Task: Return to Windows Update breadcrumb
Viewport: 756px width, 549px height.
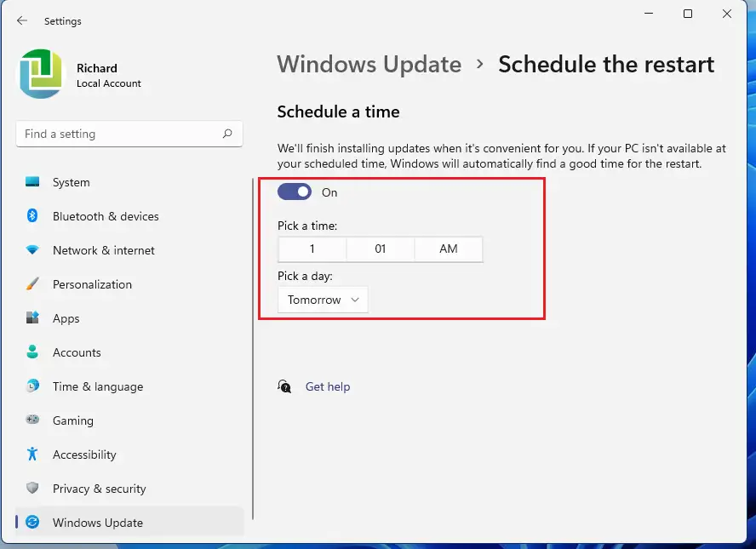Action: click(x=369, y=64)
